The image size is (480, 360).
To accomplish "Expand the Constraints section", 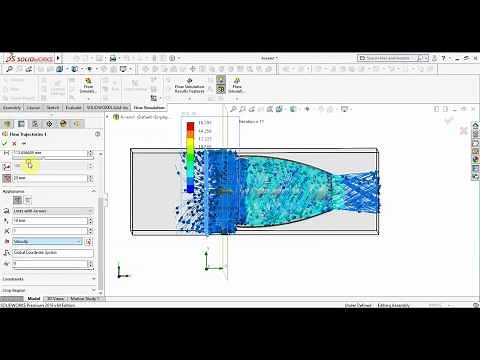I will (x=94, y=279).
